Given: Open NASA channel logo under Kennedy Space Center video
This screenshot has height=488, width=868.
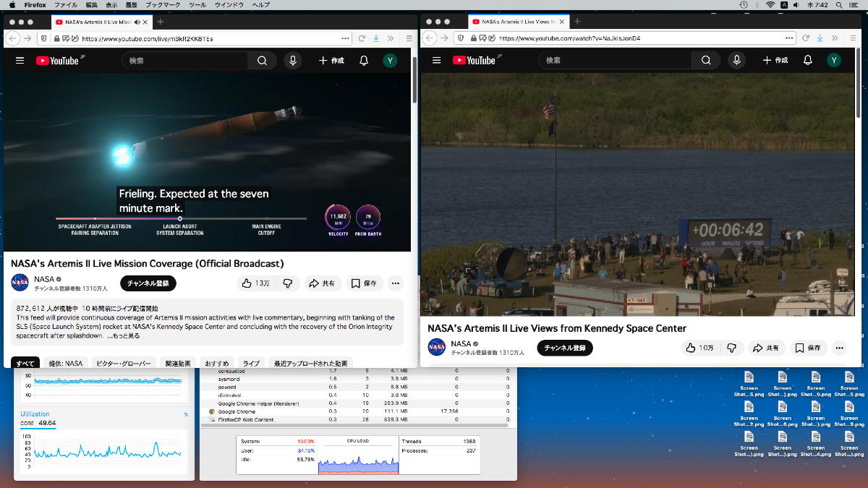Looking at the screenshot, I should coord(437,347).
